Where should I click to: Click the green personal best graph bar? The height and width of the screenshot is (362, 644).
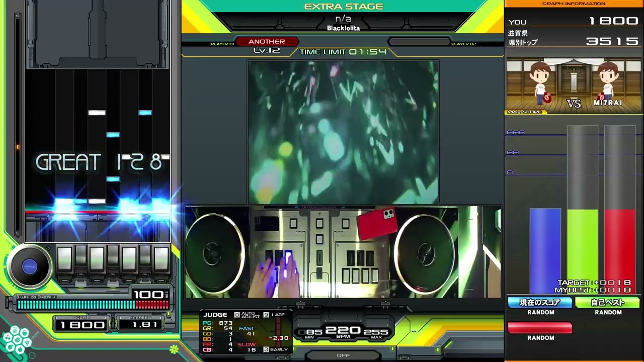(x=583, y=251)
